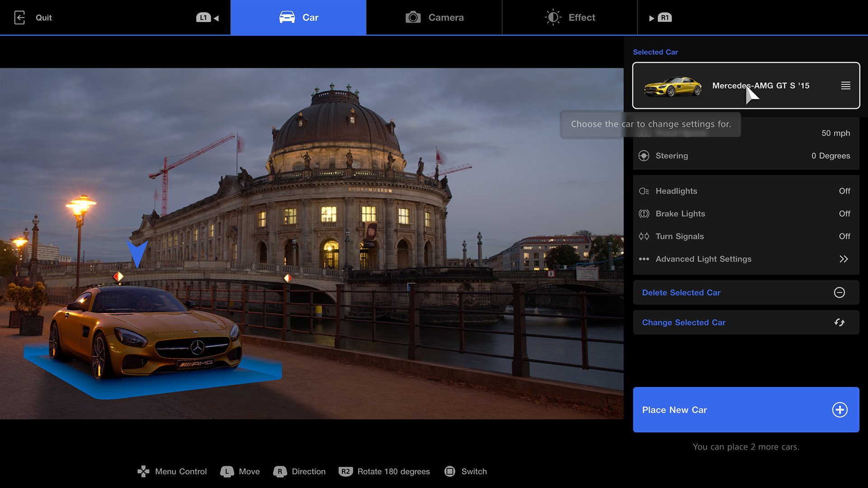Switch to the Camera tab
This screenshot has width=868, height=488.
(434, 17)
